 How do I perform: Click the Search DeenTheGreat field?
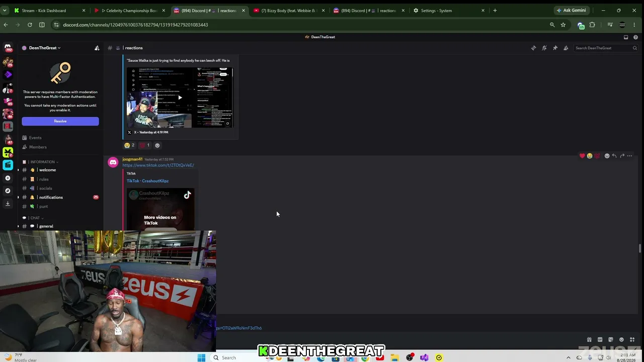click(x=606, y=48)
